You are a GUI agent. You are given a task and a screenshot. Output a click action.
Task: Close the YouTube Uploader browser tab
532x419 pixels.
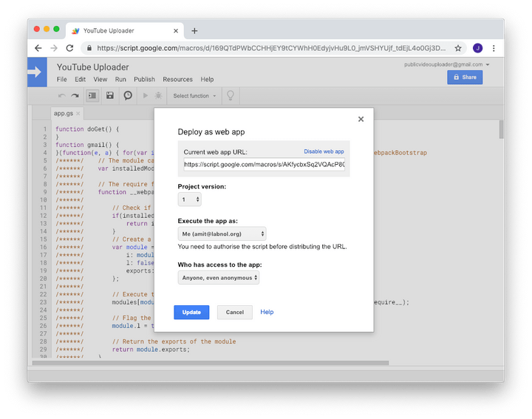point(176,31)
